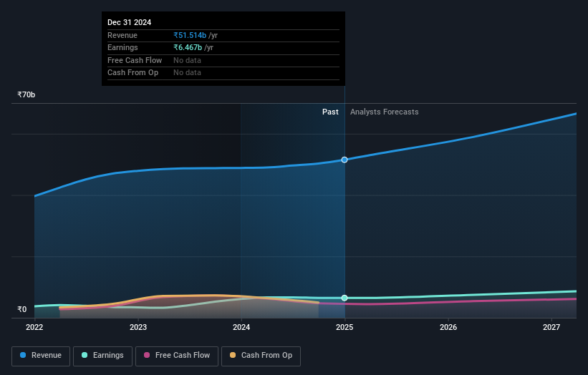Click the ₹6.467b earnings value in tooltip

[x=188, y=47]
